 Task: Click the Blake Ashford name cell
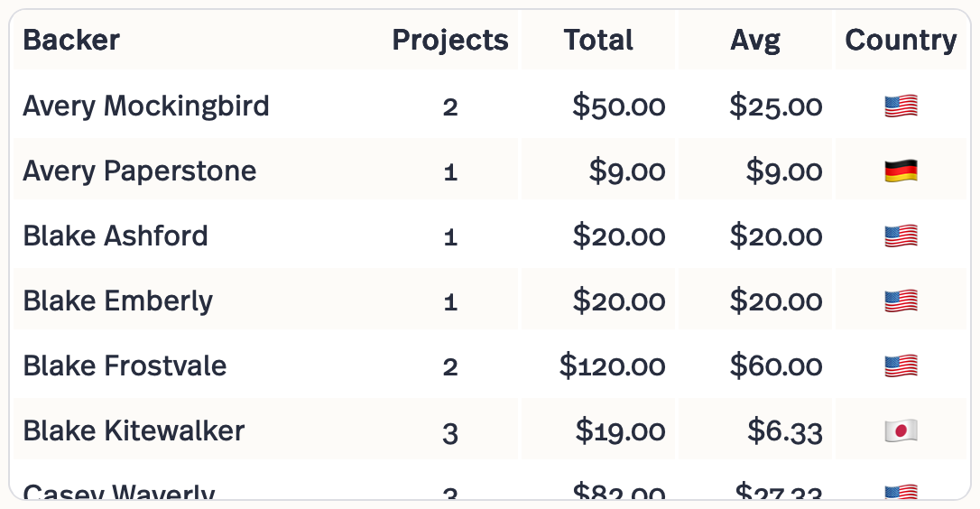pos(116,236)
